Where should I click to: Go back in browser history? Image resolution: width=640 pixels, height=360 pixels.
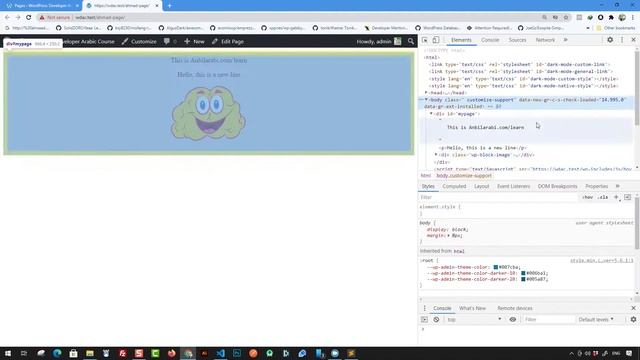coord(7,18)
